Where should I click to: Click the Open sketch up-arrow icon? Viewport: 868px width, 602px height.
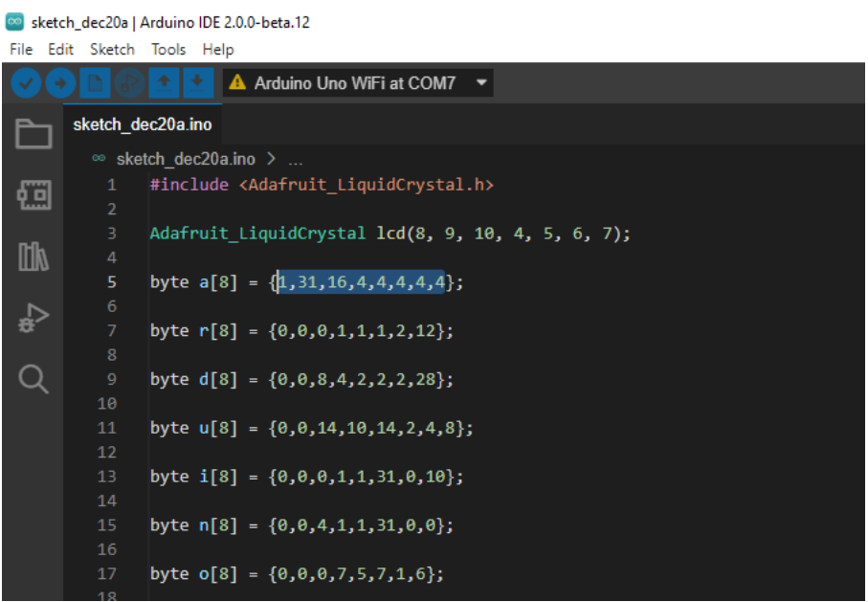coord(164,84)
